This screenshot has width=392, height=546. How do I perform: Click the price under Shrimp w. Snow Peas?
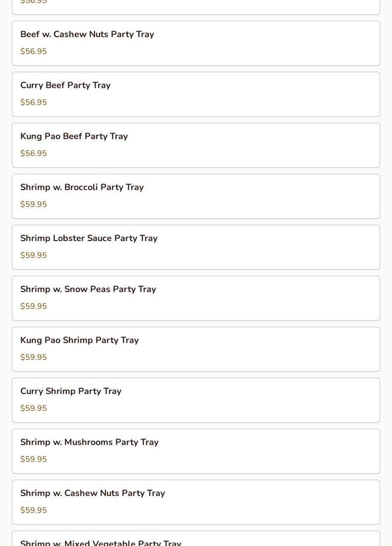[x=34, y=306]
